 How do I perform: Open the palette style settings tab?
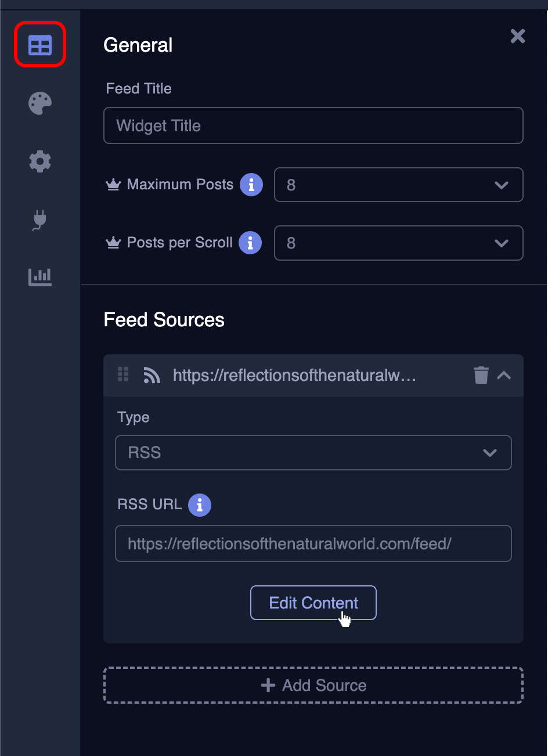[40, 103]
